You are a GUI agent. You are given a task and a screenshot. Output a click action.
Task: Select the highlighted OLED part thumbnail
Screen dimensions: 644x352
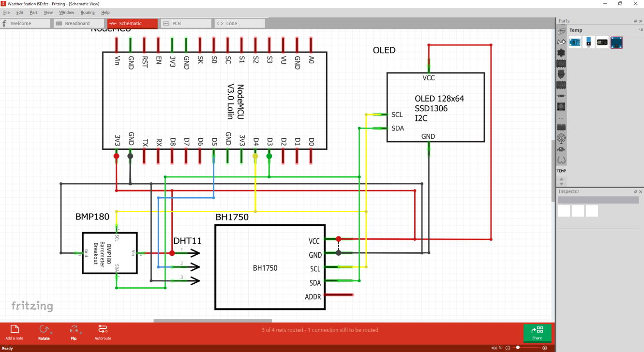pyautogui.click(x=616, y=43)
